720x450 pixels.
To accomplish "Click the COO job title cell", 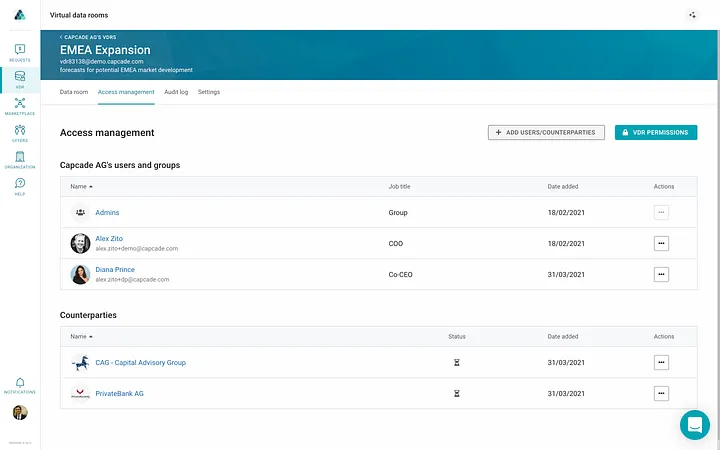I will click(396, 243).
